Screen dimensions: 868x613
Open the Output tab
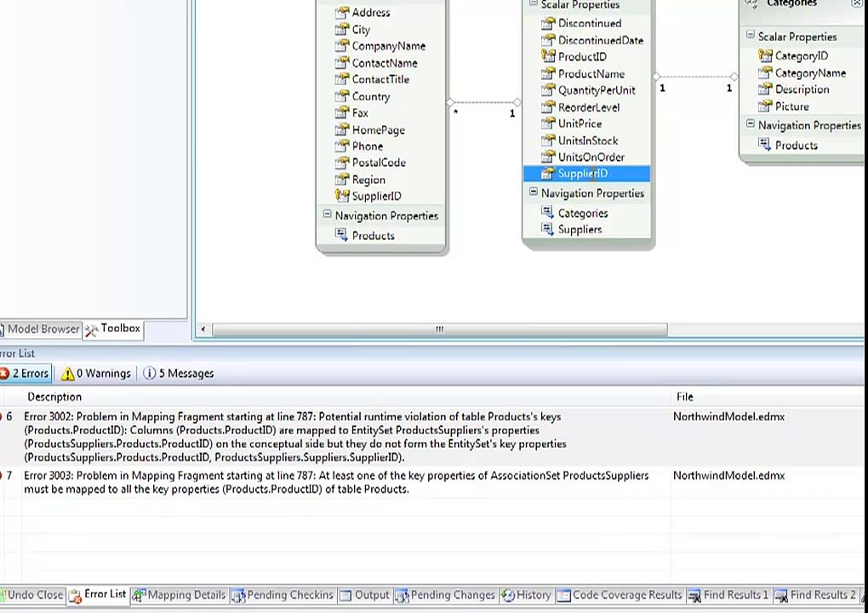364,595
